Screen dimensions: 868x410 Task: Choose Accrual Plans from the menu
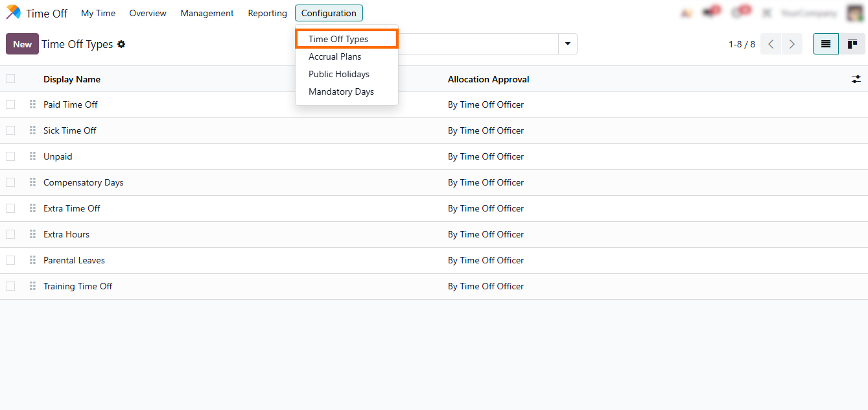(335, 56)
